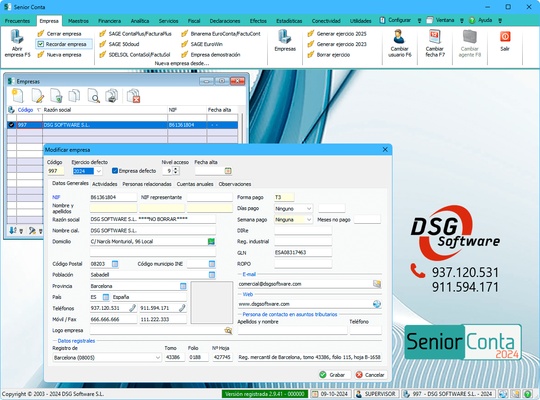Open Financiera ribbon tab
The width and height of the screenshot is (540, 400).
[110, 21]
